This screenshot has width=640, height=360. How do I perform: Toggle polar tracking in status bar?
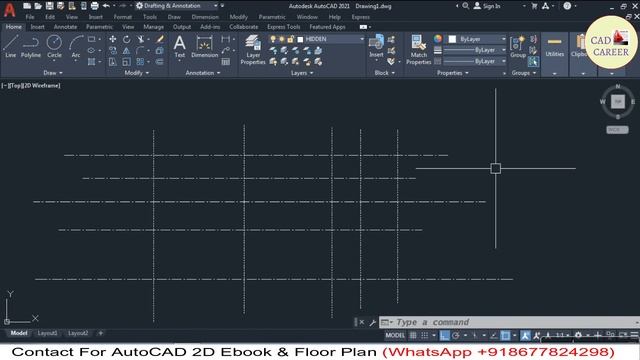point(456,336)
